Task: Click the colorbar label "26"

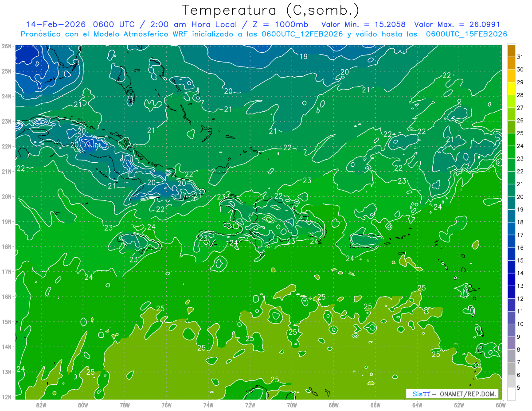Action: click(520, 121)
